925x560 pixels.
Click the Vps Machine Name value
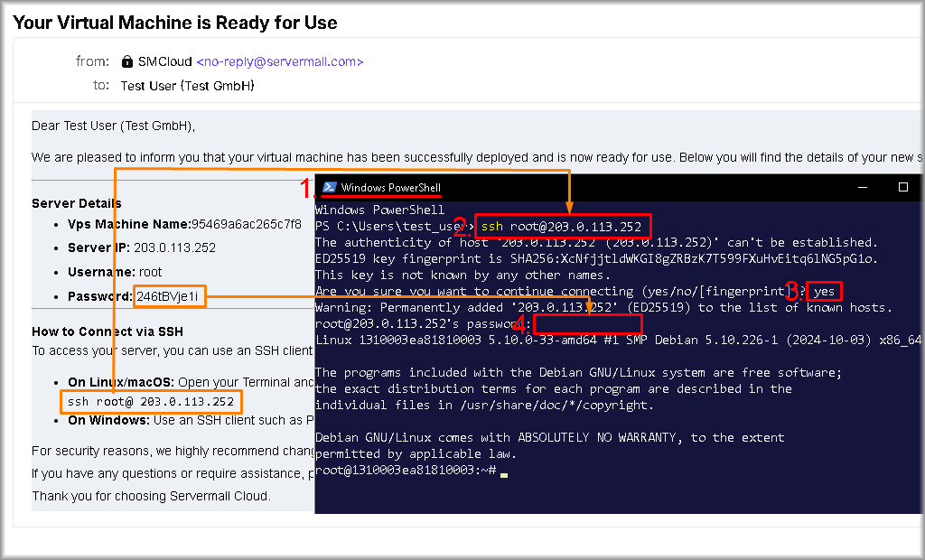[246, 224]
